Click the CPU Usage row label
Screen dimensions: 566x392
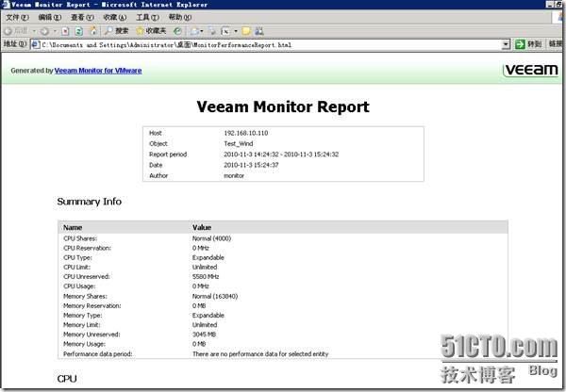[x=79, y=286]
